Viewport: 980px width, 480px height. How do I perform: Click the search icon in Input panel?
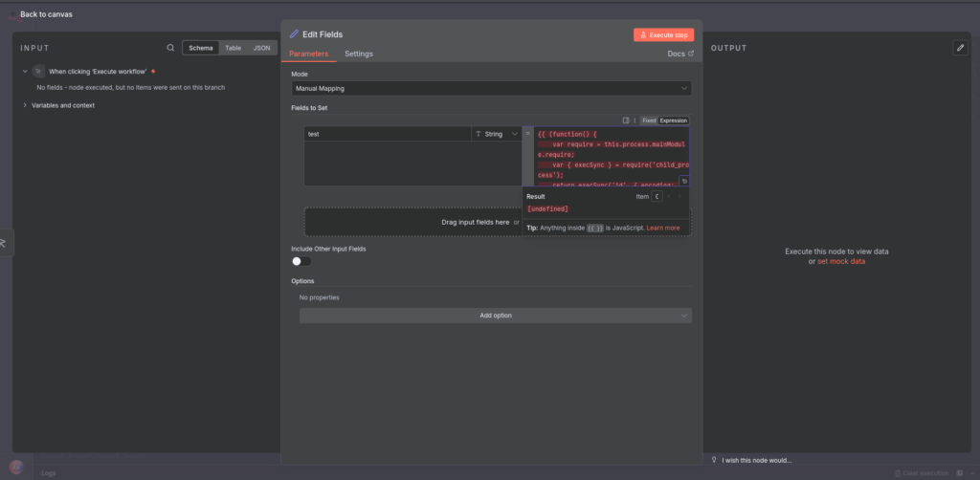170,48
